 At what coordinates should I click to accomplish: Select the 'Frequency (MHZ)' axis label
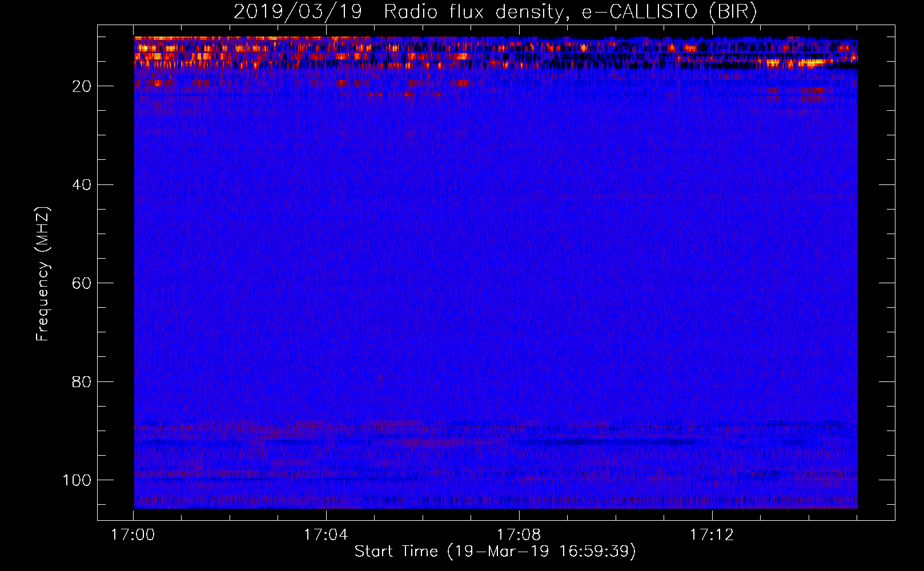coord(43,274)
